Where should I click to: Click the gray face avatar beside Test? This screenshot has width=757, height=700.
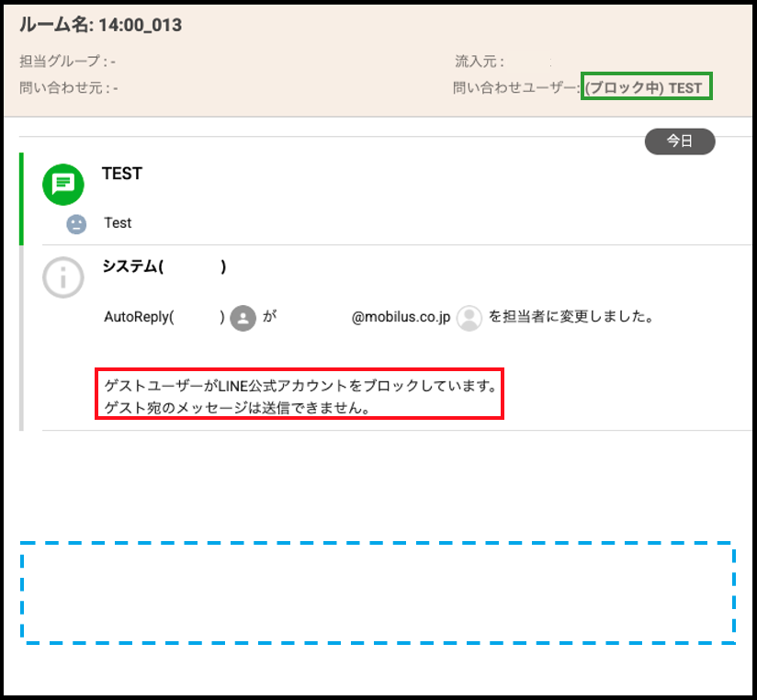pos(76,223)
